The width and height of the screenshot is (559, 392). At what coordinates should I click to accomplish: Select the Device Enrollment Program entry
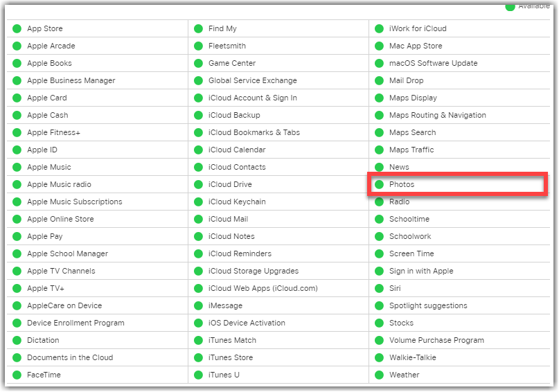pyautogui.click(x=76, y=323)
